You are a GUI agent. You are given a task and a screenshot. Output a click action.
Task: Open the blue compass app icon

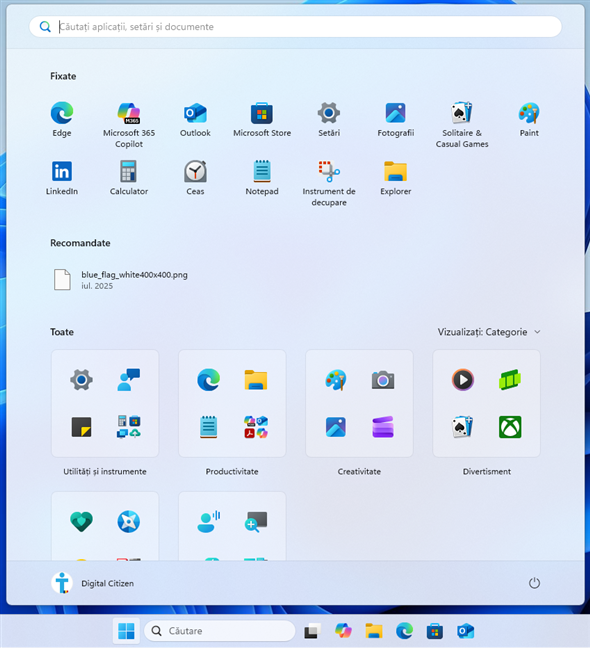click(129, 522)
